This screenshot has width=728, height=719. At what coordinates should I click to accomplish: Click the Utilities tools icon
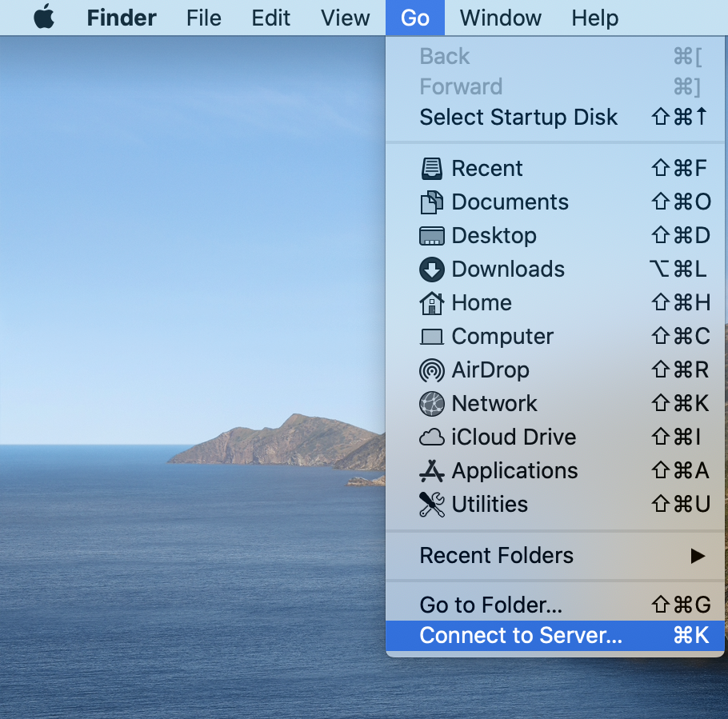coord(432,505)
